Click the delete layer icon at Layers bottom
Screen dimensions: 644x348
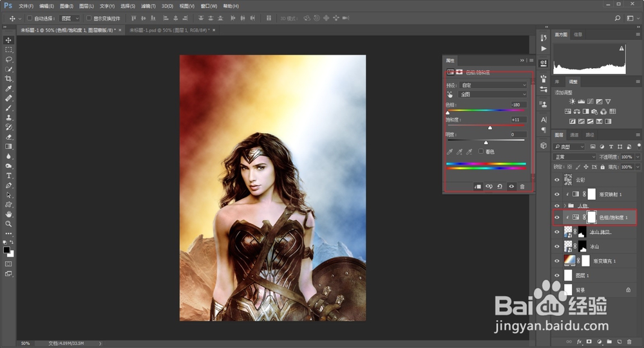click(629, 342)
